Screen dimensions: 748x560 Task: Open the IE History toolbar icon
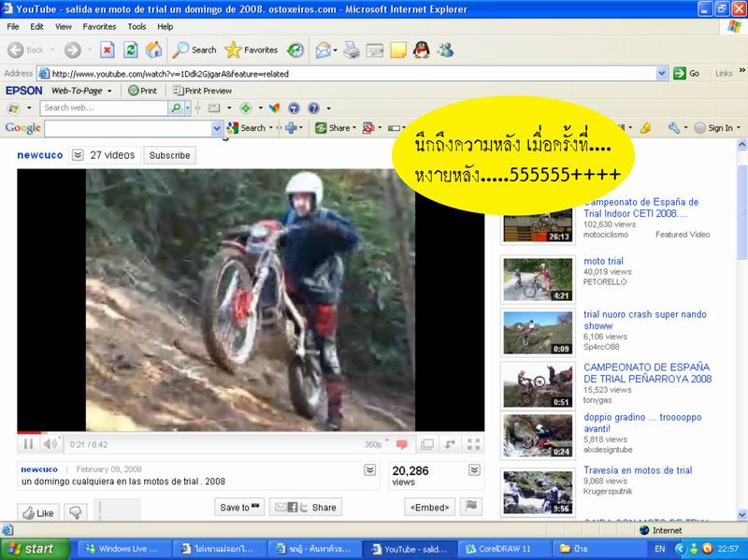(x=295, y=50)
